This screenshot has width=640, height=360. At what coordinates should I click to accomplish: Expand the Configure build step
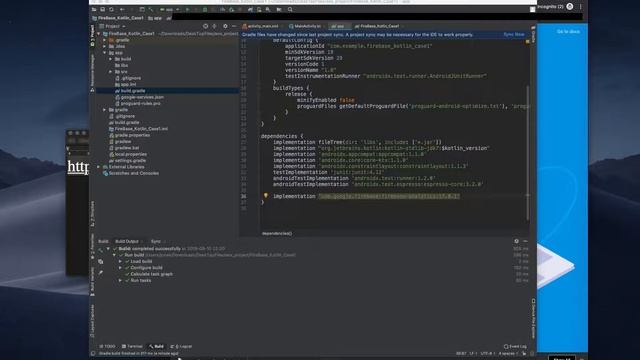click(120, 268)
